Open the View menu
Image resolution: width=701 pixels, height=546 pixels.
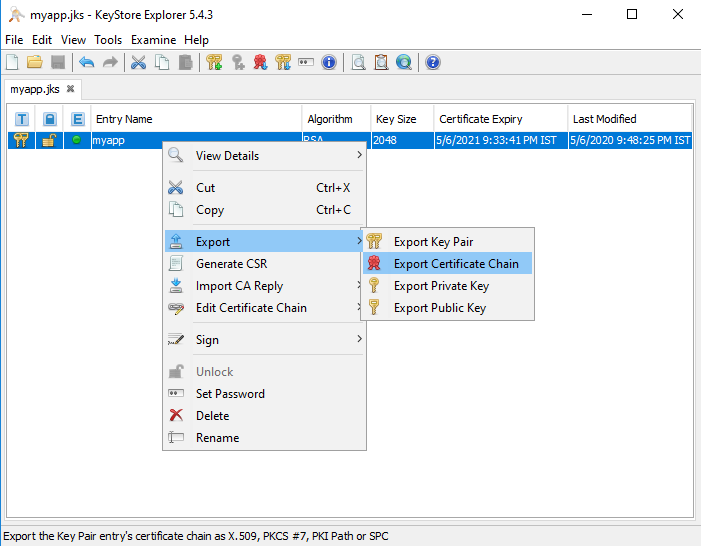(73, 40)
